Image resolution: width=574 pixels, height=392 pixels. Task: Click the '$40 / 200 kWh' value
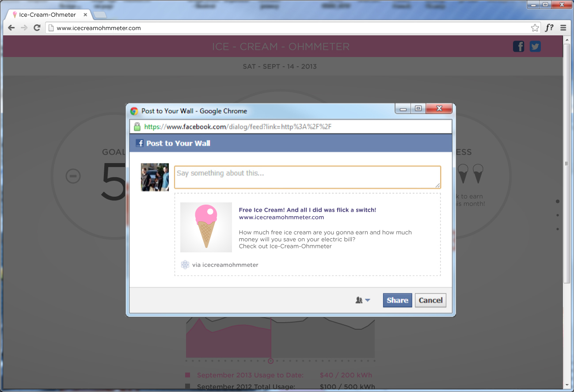[x=346, y=375]
